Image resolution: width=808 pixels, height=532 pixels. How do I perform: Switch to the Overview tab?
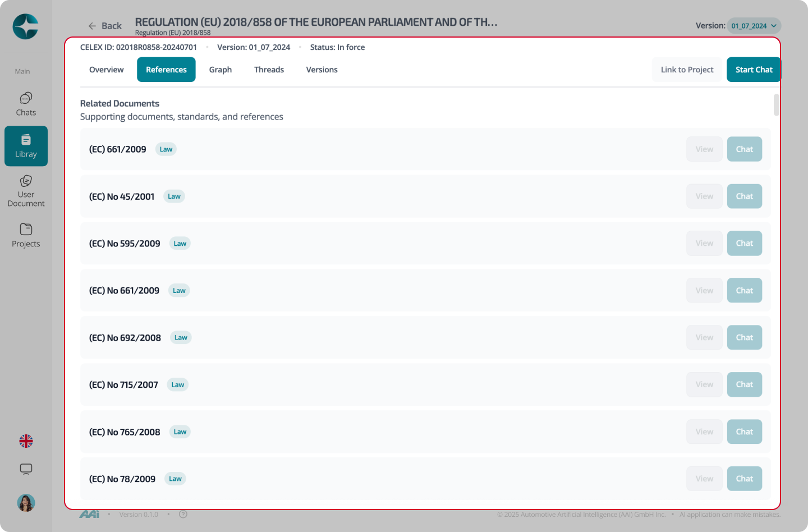tap(107, 70)
